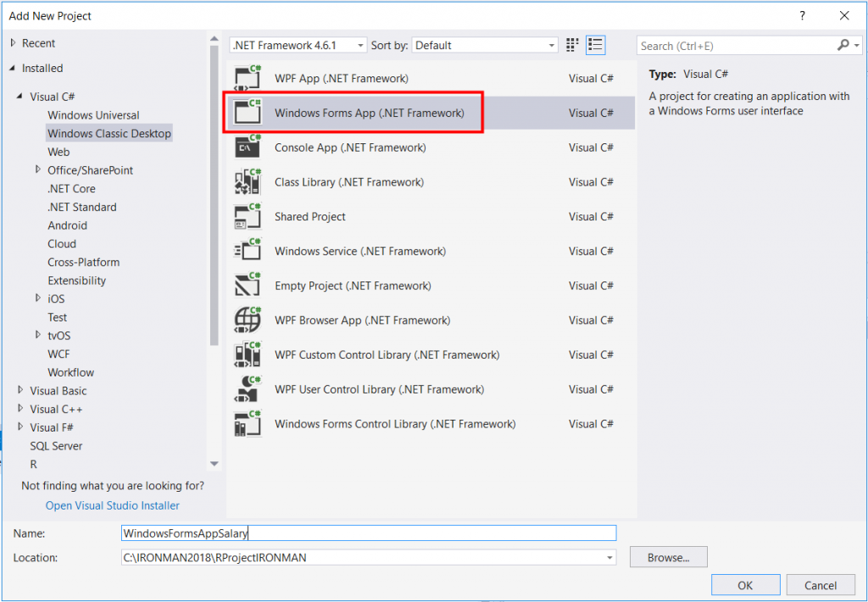Viewport: 868px width, 602px height.
Task: Select the Cloud category
Action: click(x=62, y=243)
